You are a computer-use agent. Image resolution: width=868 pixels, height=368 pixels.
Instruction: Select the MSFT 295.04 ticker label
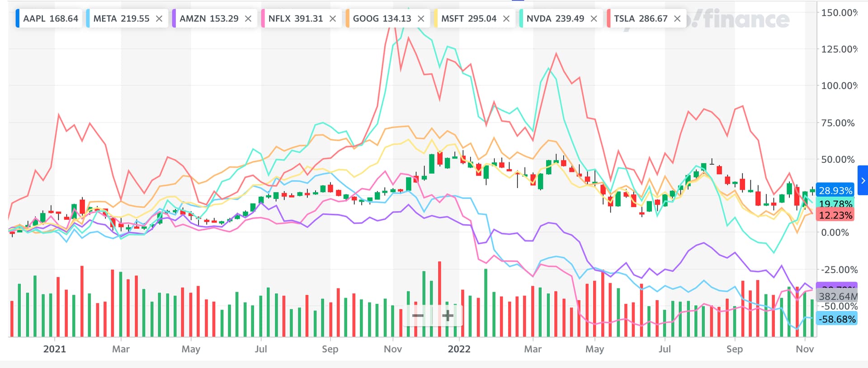pos(469,19)
